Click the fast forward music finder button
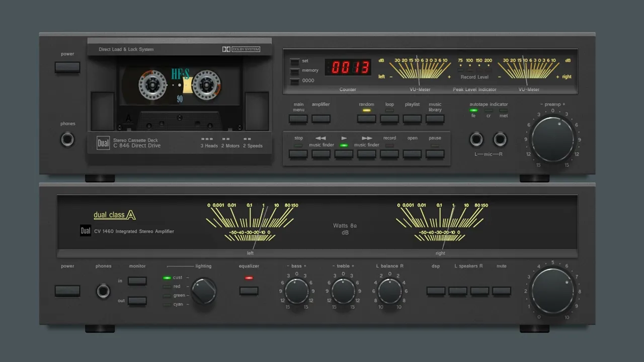Screen dimensions: 644x362 point(367,154)
